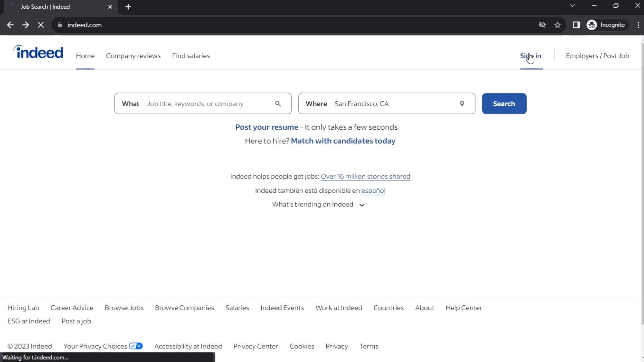
Task: Stop page loading with X button
Action: coord(41,25)
